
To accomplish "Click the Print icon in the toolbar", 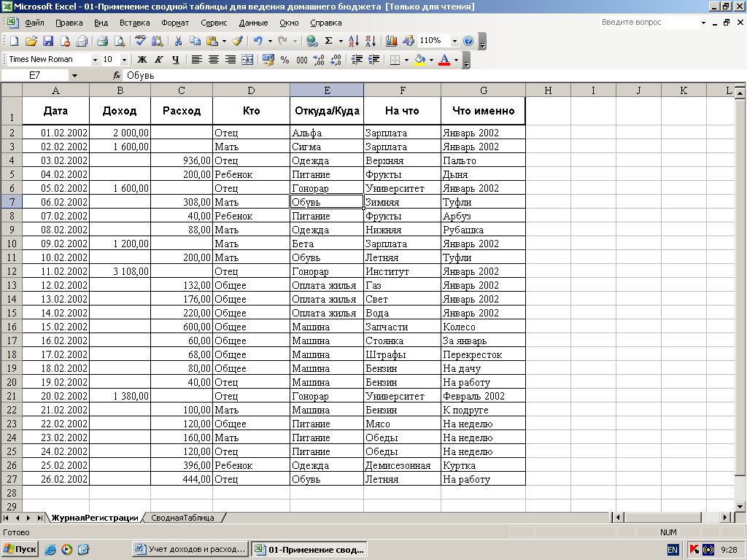I will point(102,41).
